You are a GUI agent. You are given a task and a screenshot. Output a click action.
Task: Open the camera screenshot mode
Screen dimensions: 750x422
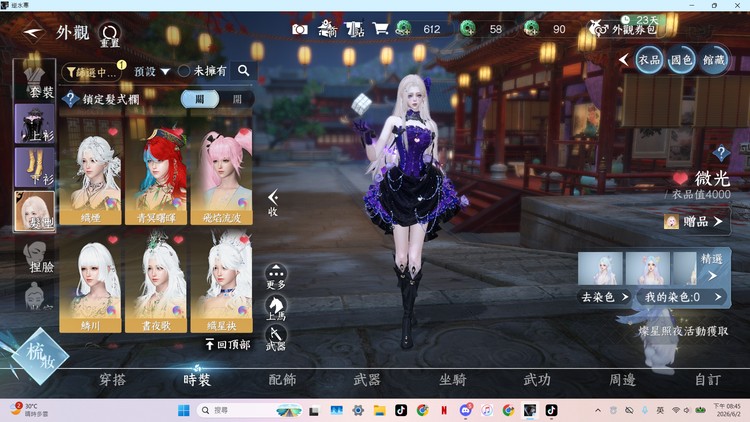[300, 30]
